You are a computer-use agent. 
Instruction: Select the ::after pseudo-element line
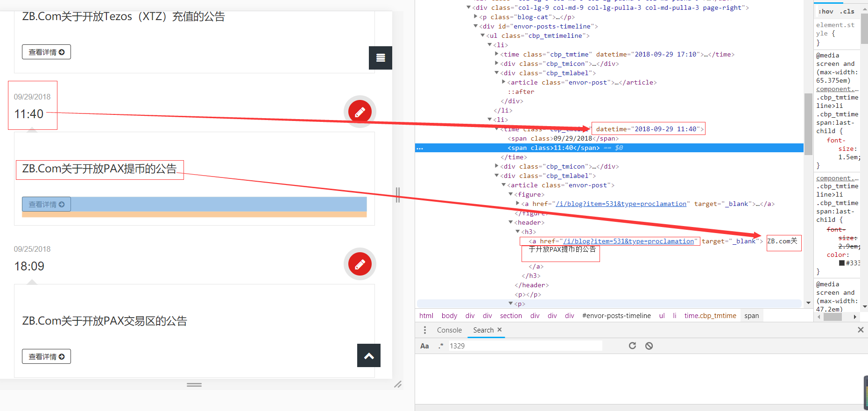tap(521, 92)
